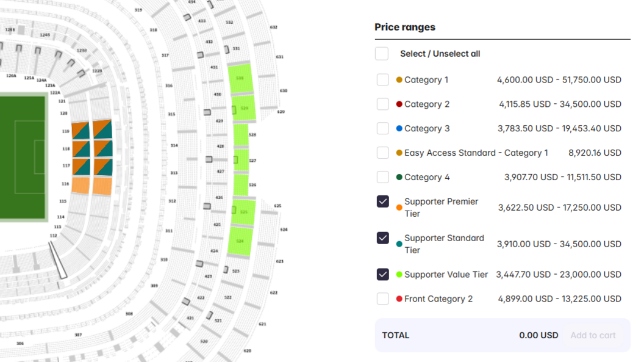Select green seating section 529
Viewport: 644px width, 362px height.
pos(243,108)
